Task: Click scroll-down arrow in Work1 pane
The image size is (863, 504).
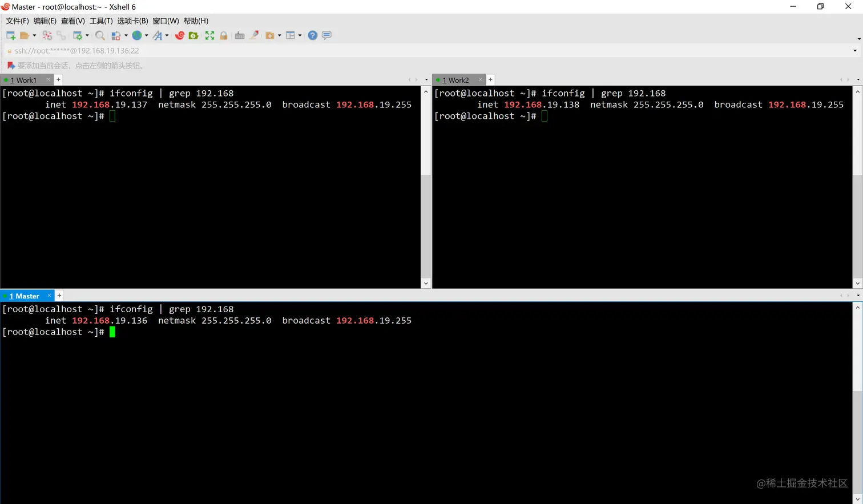Action: click(426, 283)
